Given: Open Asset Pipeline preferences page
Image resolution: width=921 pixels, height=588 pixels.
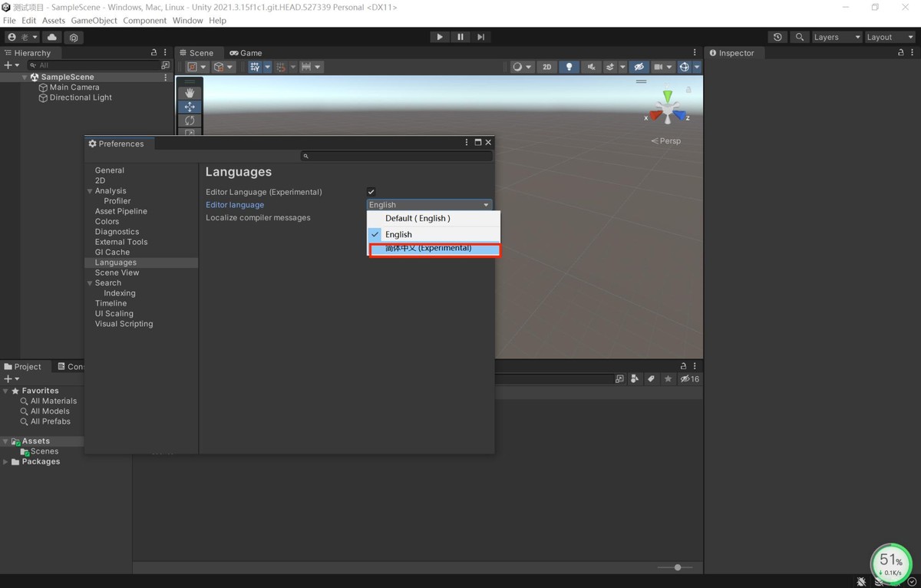Looking at the screenshot, I should pyautogui.click(x=120, y=211).
